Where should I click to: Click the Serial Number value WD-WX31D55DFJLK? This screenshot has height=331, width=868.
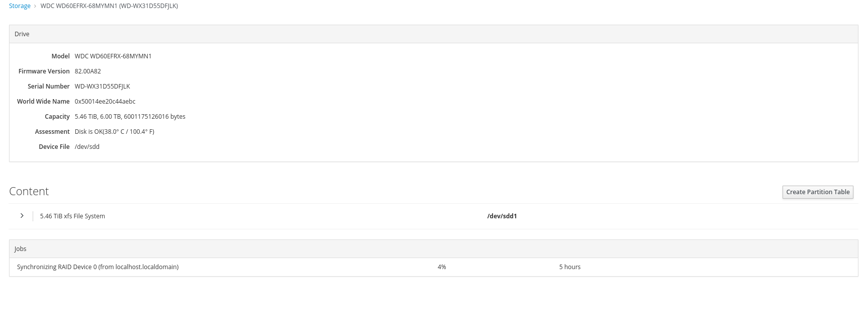pos(102,86)
